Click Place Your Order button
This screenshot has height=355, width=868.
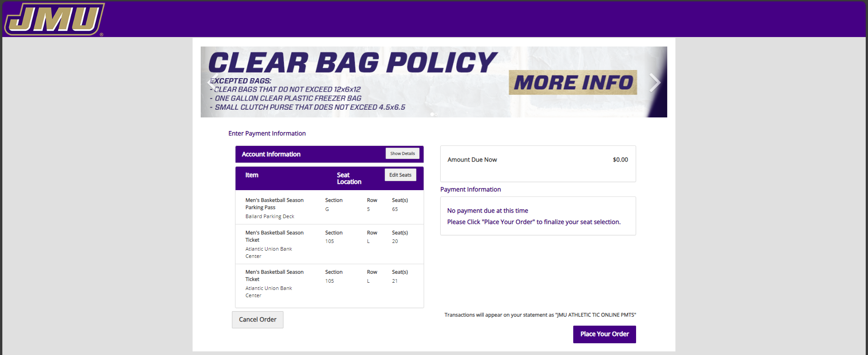coord(604,334)
